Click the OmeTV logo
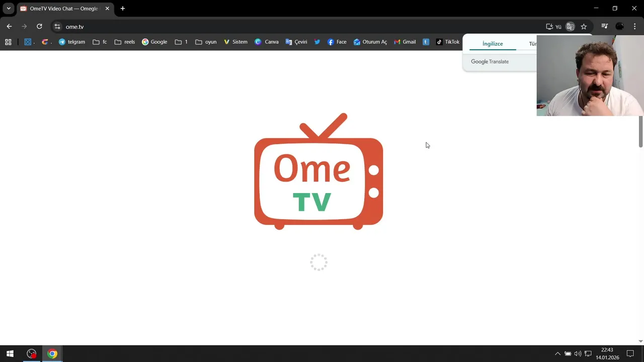 coord(318,171)
